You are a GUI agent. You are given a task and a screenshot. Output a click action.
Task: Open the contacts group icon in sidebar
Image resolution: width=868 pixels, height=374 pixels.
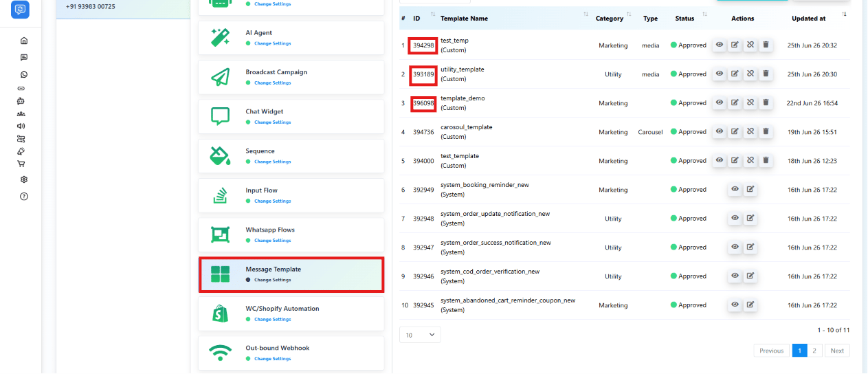coord(21,113)
